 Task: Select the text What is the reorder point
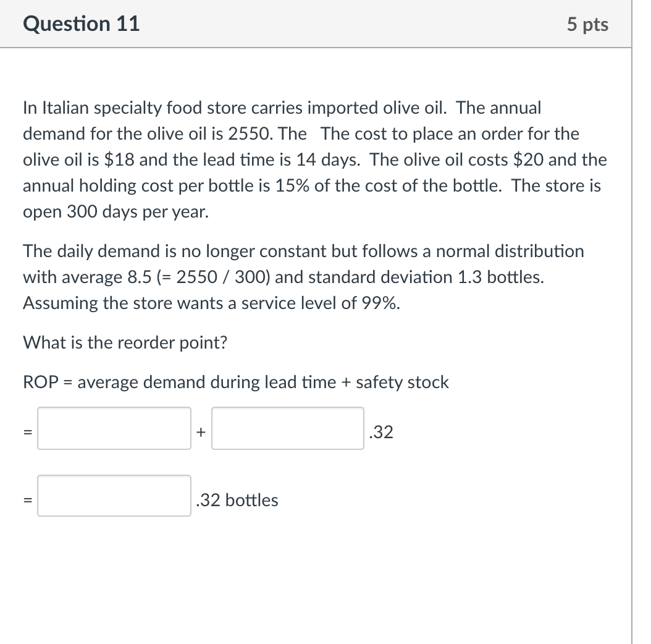click(125, 342)
